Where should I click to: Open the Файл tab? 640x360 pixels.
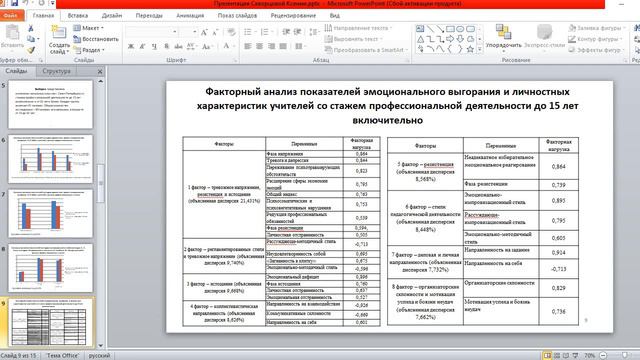(x=11, y=16)
